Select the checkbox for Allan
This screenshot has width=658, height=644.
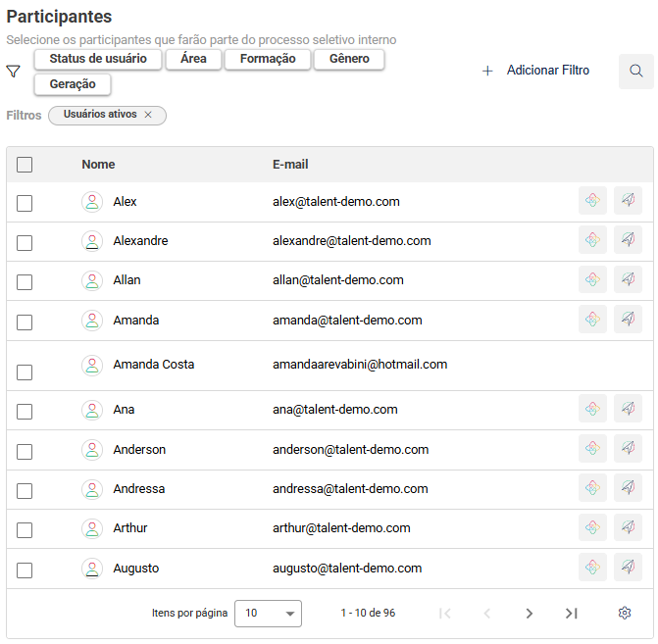point(25,281)
